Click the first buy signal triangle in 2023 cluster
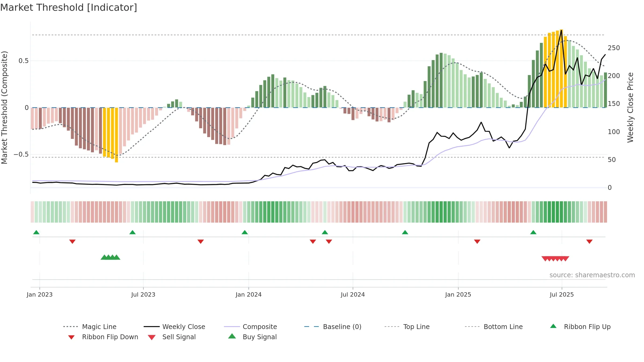The width and height of the screenshot is (644, 362). [x=104, y=257]
